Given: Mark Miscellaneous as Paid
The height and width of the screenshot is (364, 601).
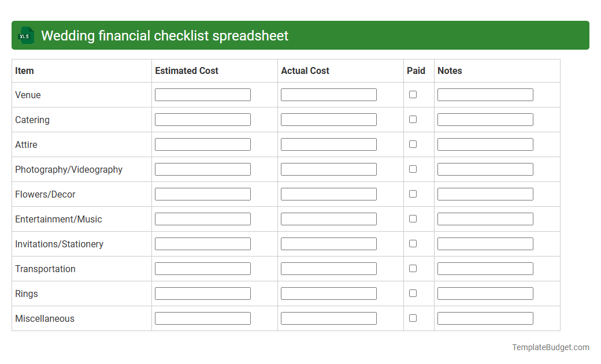Looking at the screenshot, I should (x=413, y=318).
